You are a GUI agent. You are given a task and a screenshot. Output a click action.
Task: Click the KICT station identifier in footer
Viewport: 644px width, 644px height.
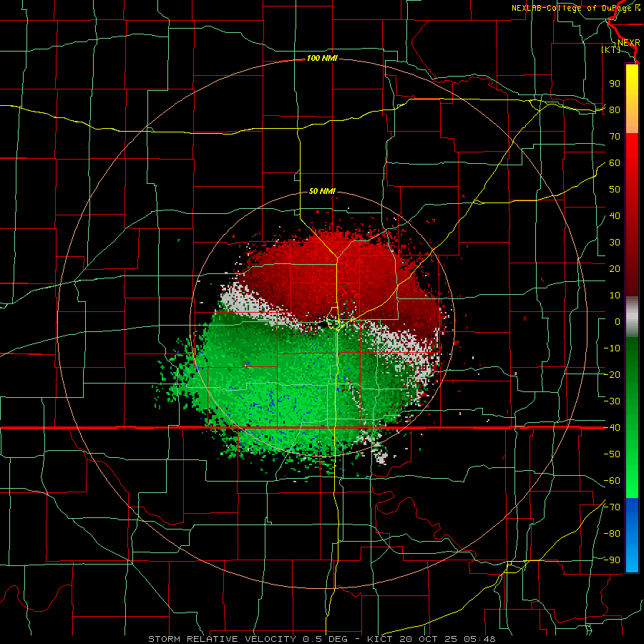pyautogui.click(x=380, y=639)
